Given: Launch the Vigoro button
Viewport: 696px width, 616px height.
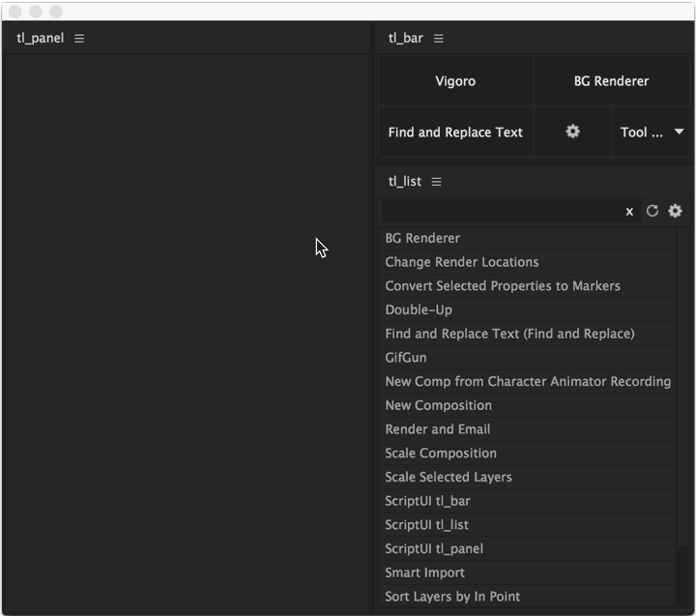Looking at the screenshot, I should click(x=455, y=81).
